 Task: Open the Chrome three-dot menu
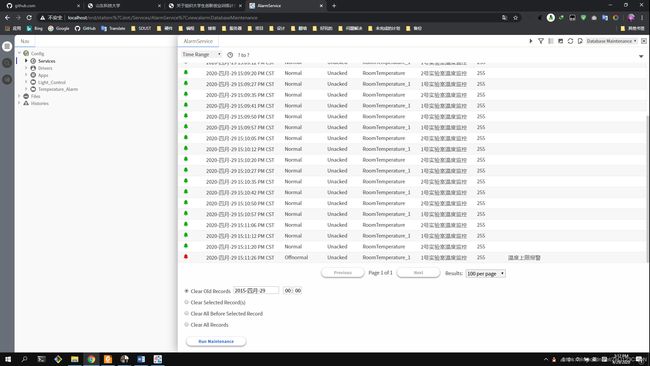(642, 18)
